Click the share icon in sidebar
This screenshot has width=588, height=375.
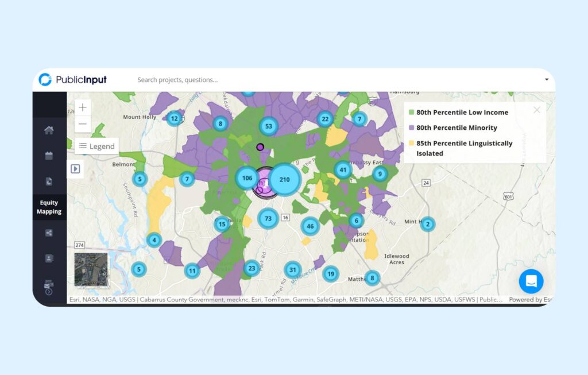click(x=49, y=233)
